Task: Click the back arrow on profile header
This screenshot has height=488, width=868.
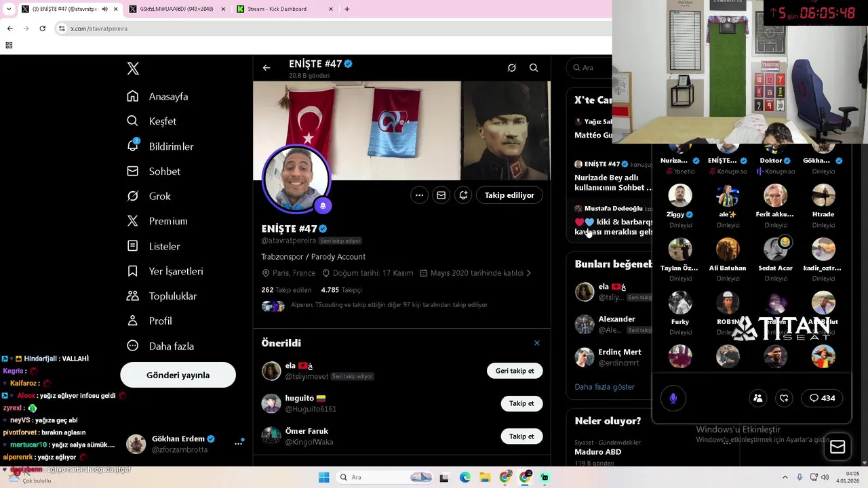Action: [x=267, y=68]
